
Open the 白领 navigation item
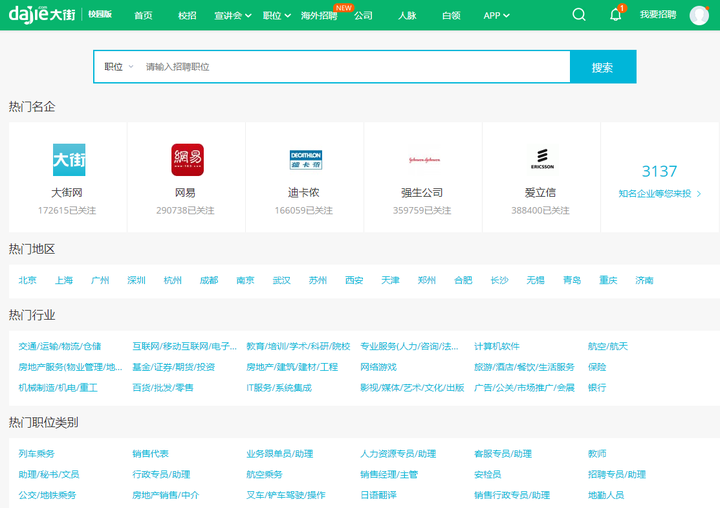coord(451,16)
